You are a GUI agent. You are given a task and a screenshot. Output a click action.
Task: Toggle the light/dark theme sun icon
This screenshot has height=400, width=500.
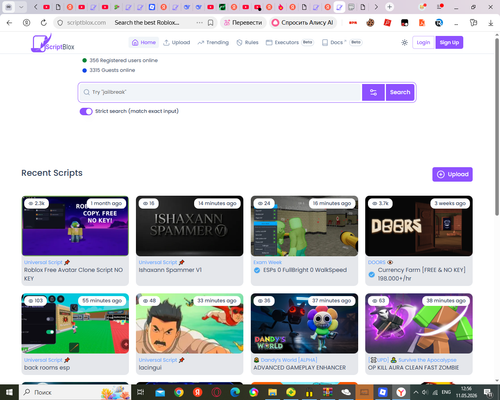[x=404, y=42]
